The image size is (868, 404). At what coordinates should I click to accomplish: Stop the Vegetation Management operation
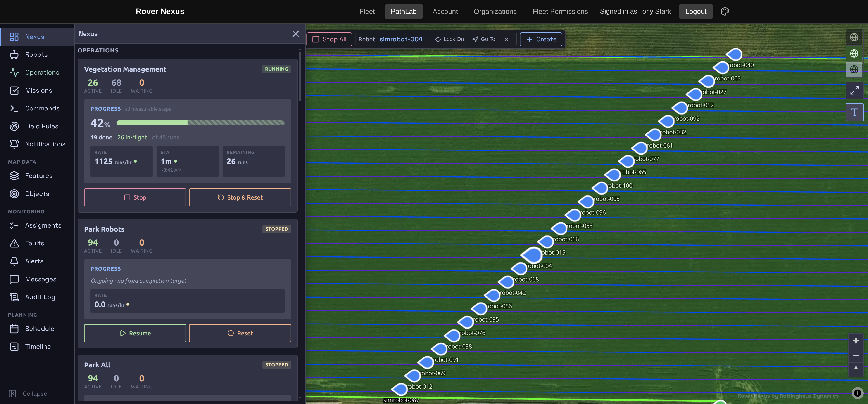[135, 197]
